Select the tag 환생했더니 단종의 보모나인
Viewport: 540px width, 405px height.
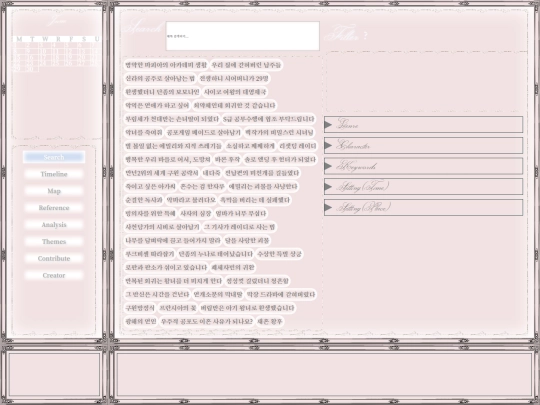[x=162, y=92]
